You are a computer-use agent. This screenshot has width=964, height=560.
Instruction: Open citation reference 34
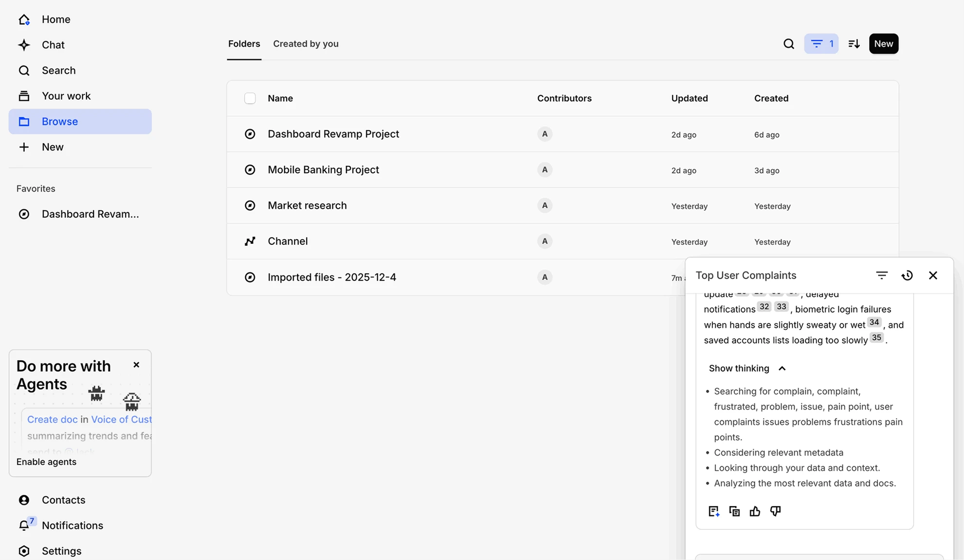tap(874, 322)
